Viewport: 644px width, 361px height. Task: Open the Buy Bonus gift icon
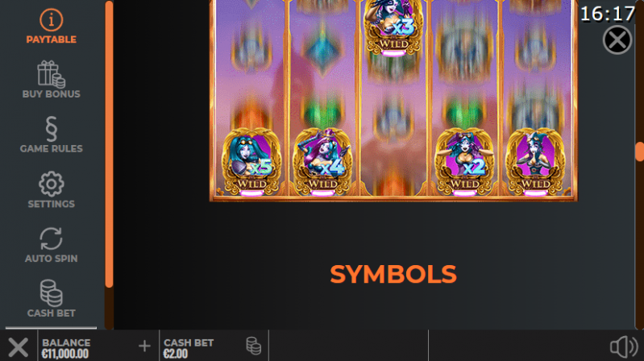coord(52,74)
